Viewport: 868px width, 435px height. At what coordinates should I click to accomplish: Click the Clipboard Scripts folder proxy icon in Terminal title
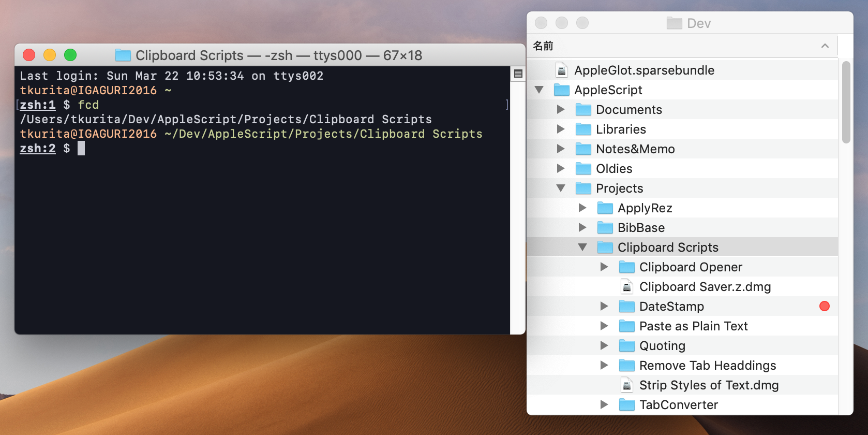(x=123, y=55)
